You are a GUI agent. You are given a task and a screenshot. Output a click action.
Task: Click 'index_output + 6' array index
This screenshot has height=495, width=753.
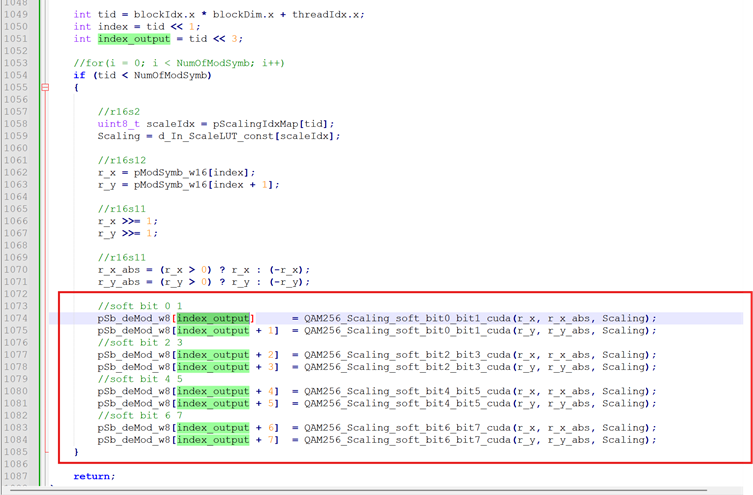pyautogui.click(x=225, y=428)
